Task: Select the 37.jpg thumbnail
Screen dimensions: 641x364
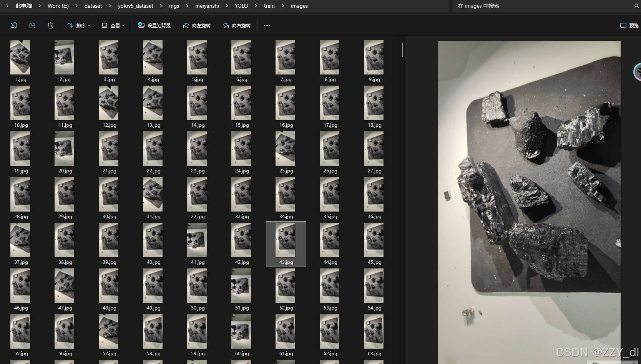Action: [20, 240]
